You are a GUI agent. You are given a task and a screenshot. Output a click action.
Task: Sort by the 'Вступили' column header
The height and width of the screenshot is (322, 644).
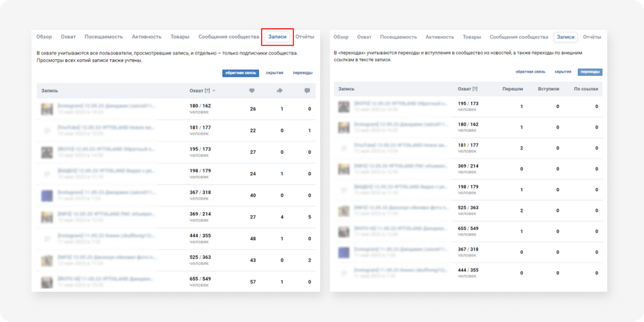coord(548,90)
